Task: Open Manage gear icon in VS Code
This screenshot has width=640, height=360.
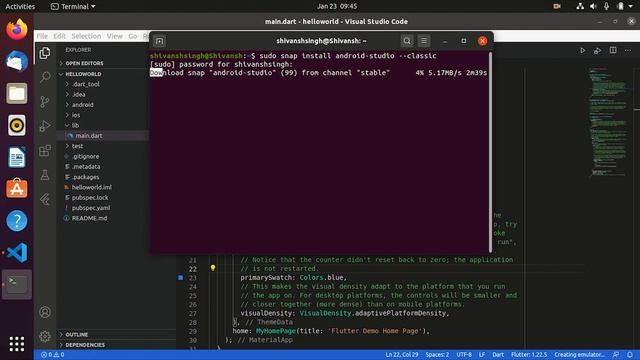Action: click(x=45, y=336)
